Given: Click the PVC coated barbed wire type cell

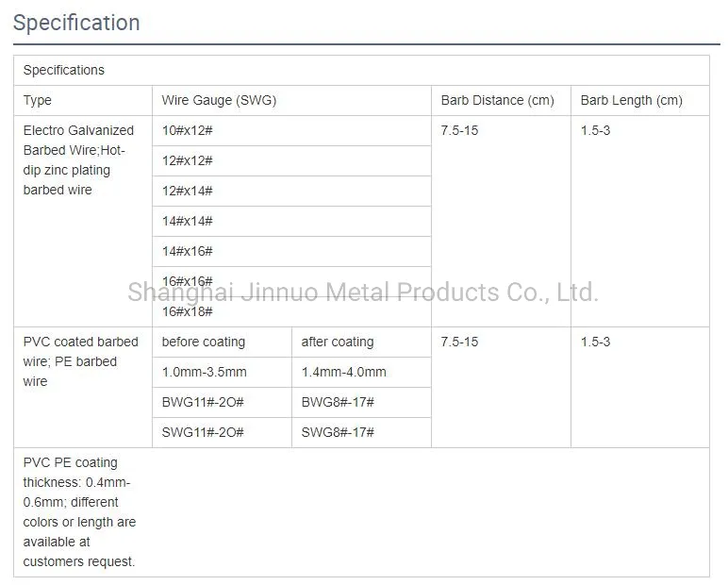Looking at the screenshot, I should [x=80, y=361].
